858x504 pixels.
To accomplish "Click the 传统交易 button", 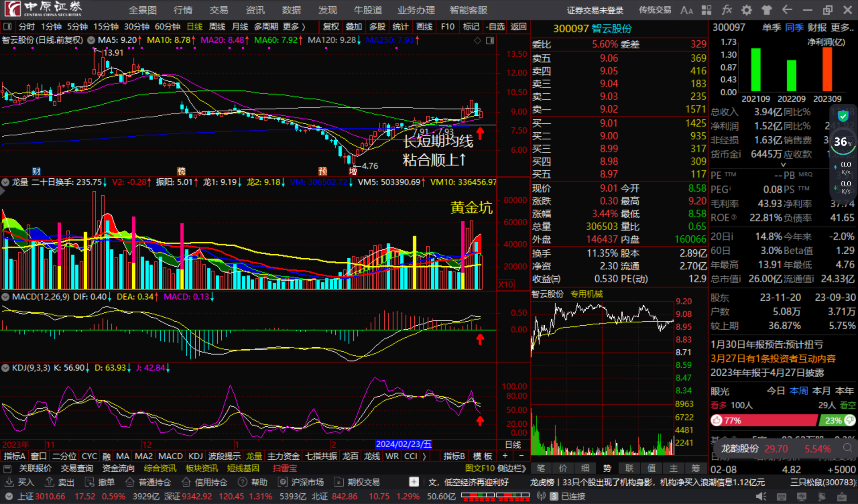I will pyautogui.click(x=655, y=10).
